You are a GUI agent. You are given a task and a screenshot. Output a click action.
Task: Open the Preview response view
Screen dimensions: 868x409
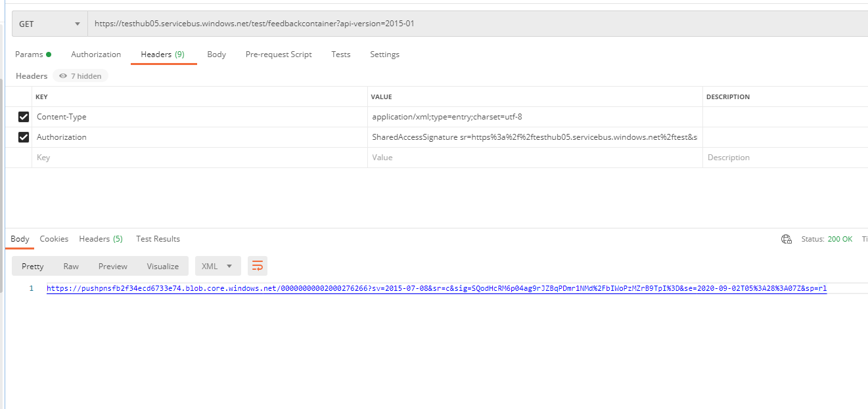click(x=112, y=266)
